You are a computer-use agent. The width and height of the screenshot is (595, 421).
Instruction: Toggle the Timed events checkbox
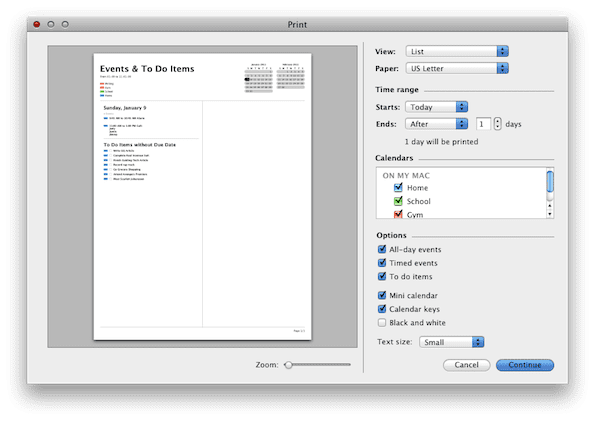[382, 263]
